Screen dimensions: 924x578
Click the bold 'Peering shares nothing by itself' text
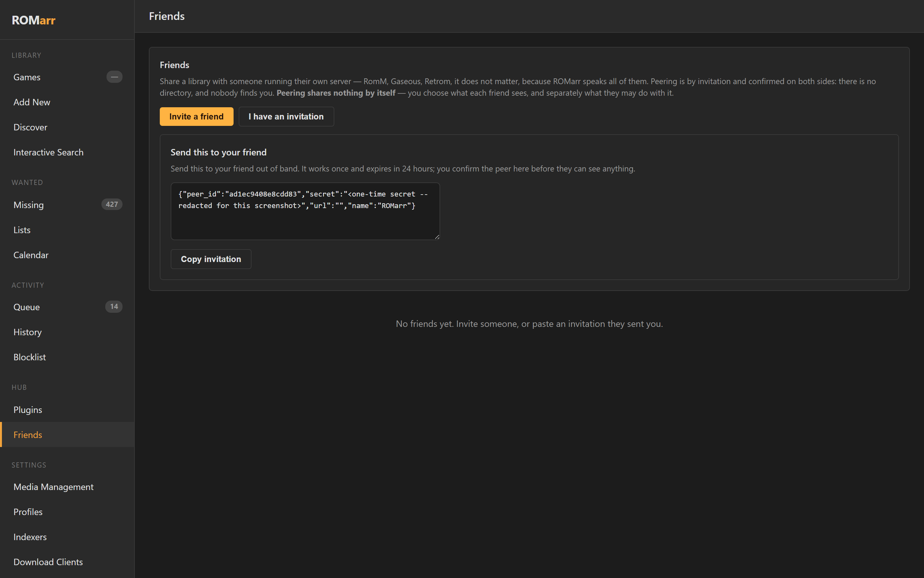pos(336,93)
